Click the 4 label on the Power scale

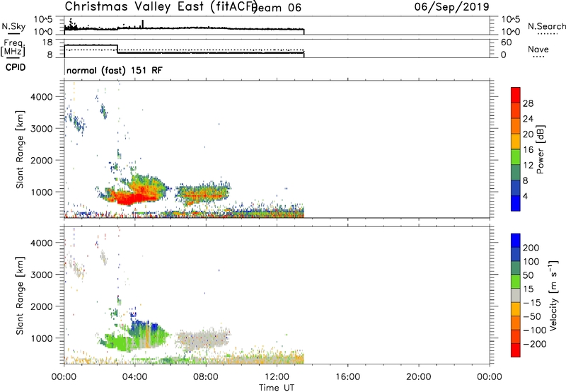point(525,196)
